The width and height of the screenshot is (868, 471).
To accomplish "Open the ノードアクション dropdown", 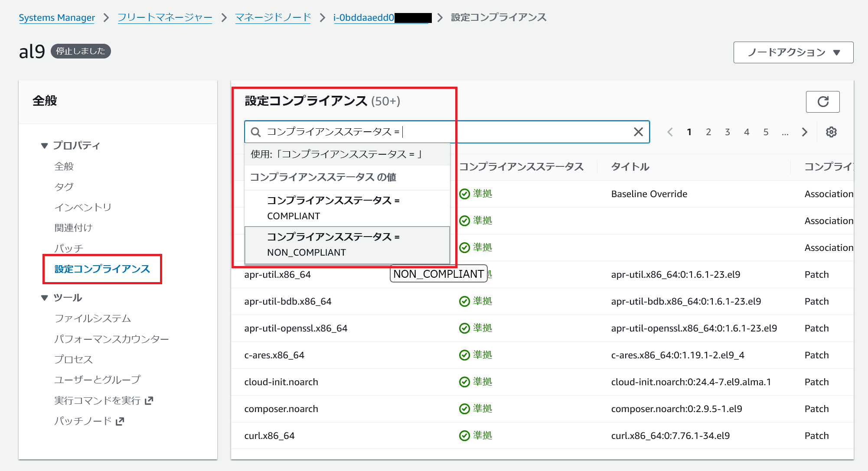I will click(x=793, y=52).
